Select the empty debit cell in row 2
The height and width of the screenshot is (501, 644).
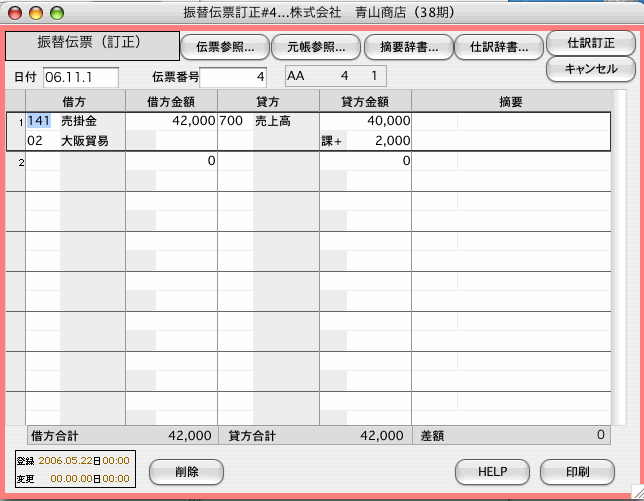click(x=75, y=161)
